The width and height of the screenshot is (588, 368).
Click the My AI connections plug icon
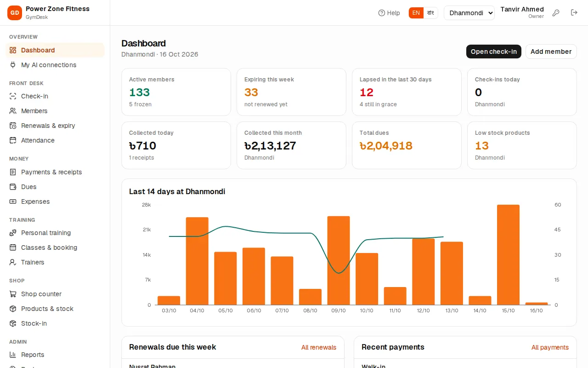click(x=13, y=65)
